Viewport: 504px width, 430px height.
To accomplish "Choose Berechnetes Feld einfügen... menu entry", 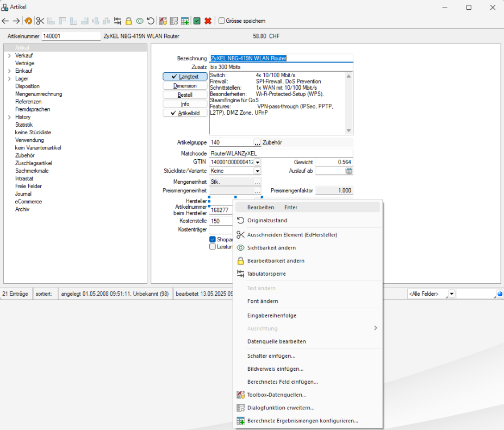I will pos(308,382).
